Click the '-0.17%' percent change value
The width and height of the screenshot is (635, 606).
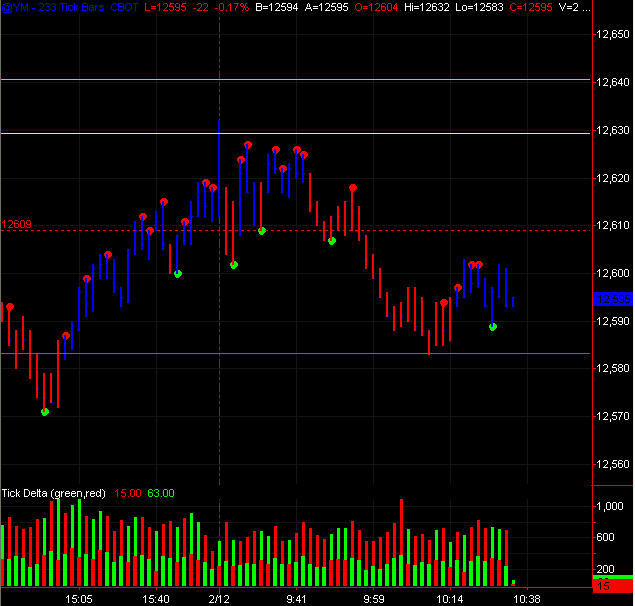click(234, 7)
